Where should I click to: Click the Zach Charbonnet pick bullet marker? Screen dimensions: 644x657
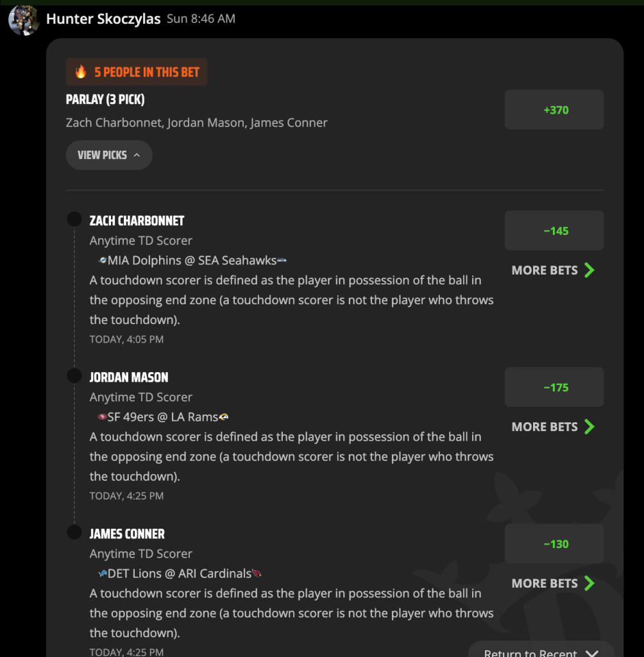coord(74,219)
